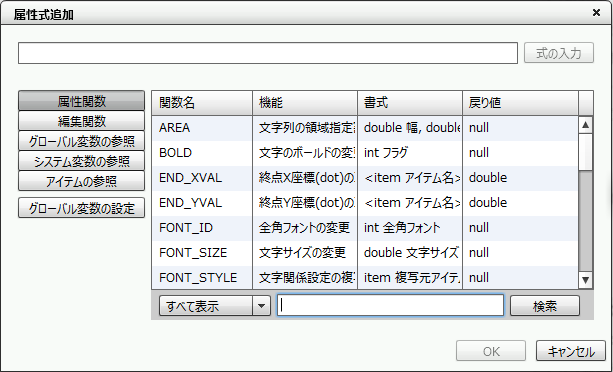613x372 pixels.
Task: Sort by the 戻り値 column header
Action: [x=520, y=103]
